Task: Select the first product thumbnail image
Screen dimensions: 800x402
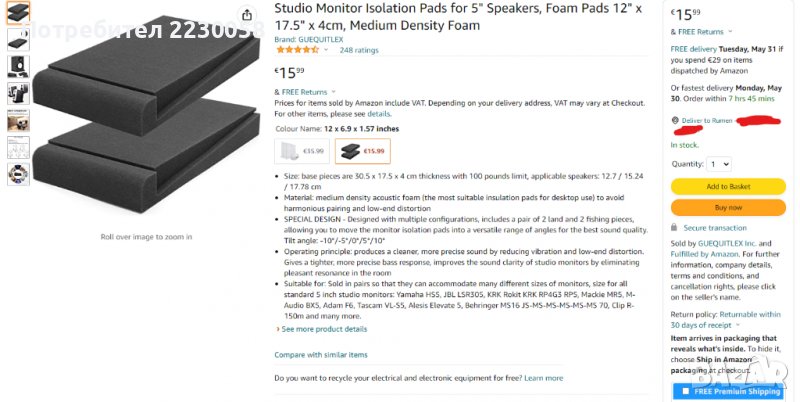Action: pos(19,13)
